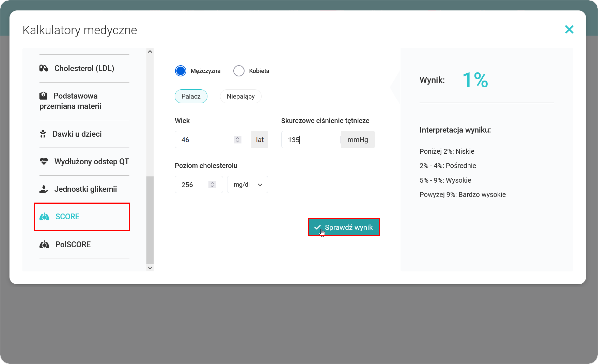Click the 'Powyżej 9%: Bardzo wysokie' text
598x364 pixels.
tap(462, 195)
